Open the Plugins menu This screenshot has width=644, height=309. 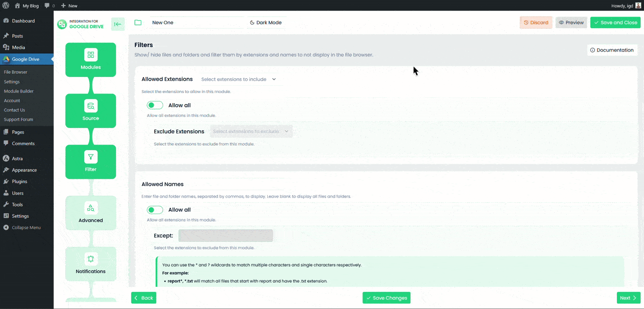pyautogui.click(x=27, y=181)
